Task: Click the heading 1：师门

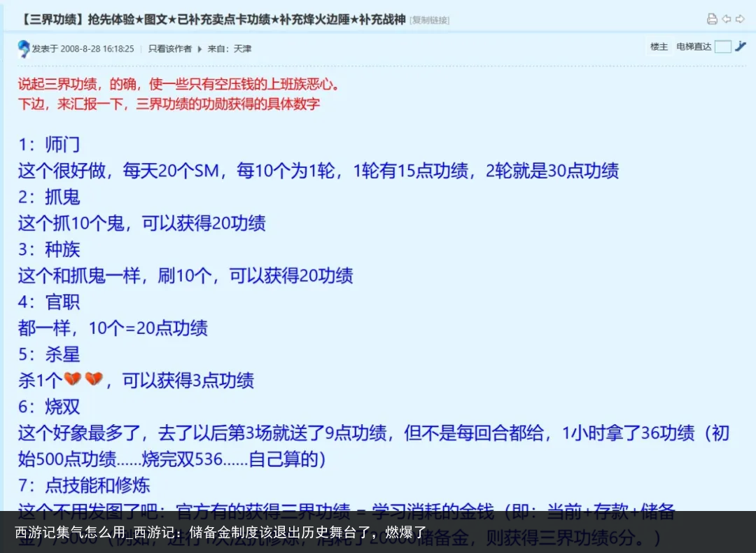Action: coord(49,144)
